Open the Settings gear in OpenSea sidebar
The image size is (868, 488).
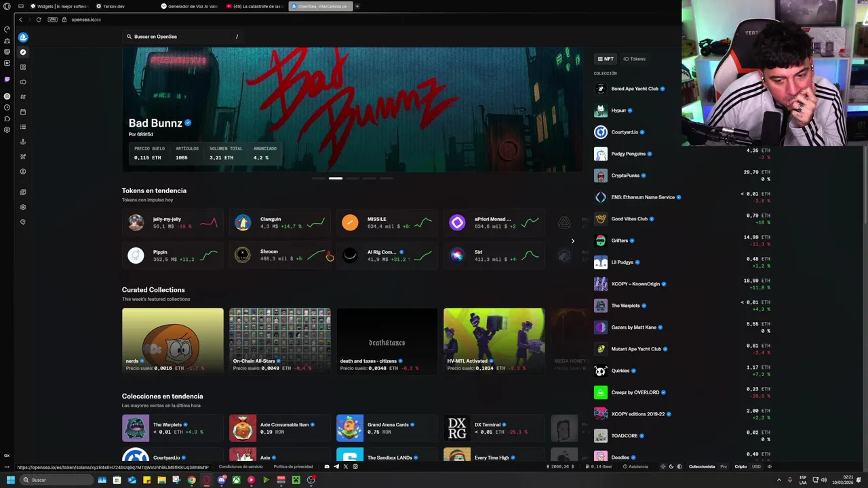(23, 207)
